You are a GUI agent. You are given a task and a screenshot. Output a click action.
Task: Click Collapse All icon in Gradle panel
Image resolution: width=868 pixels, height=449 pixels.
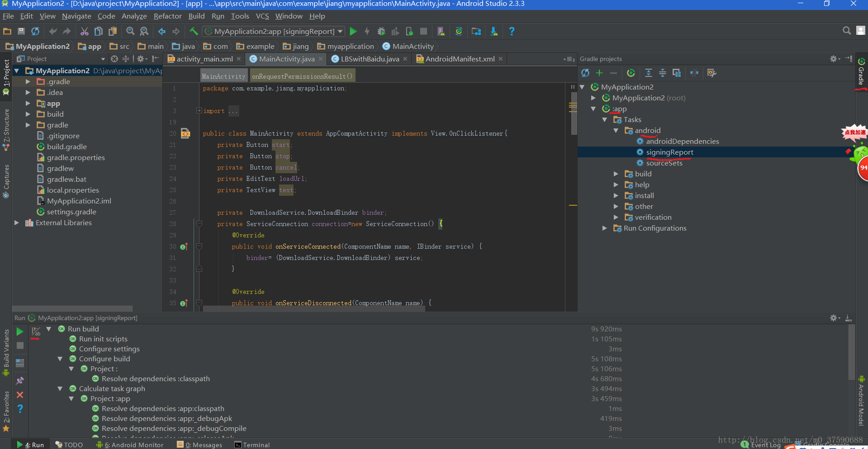tap(663, 73)
